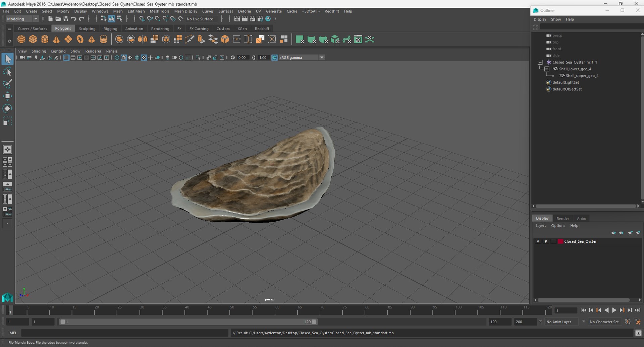Create a polygon cone from shelf
Screen dimensions: 644x347
(56, 39)
